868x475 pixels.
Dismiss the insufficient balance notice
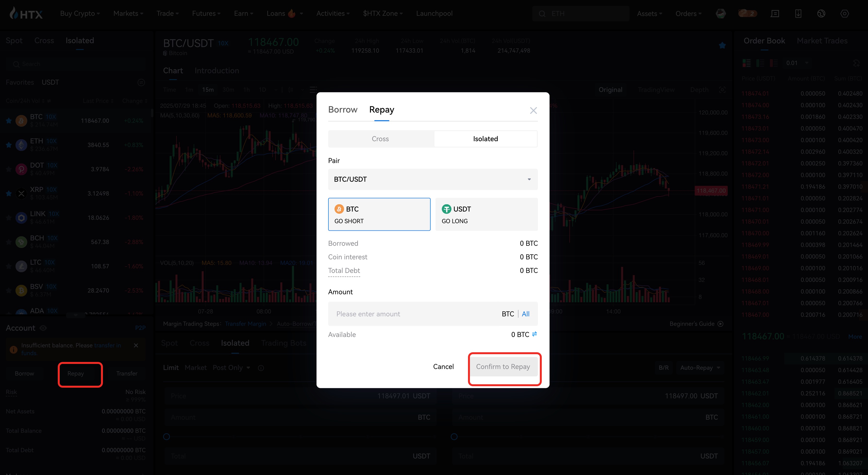point(136,345)
